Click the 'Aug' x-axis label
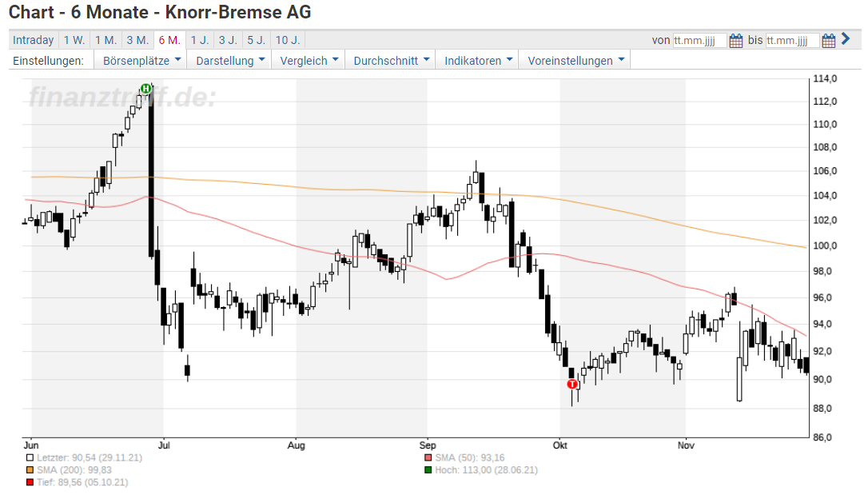Viewport: 868px width, 495px height. click(x=297, y=445)
